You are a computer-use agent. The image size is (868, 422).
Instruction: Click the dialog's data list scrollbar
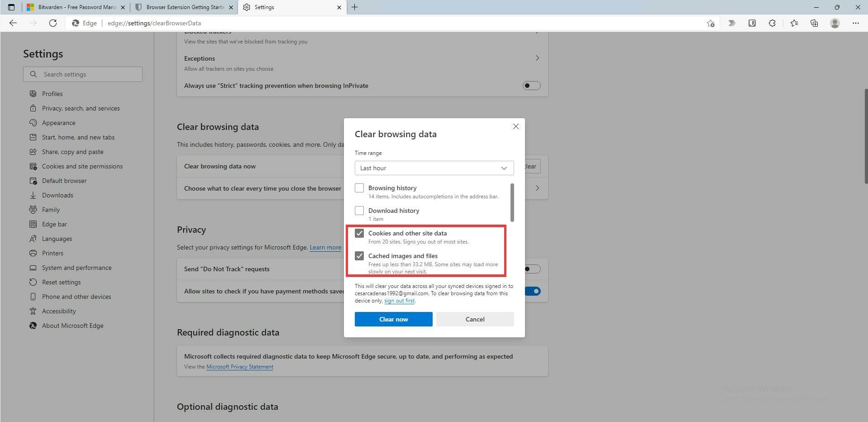coord(512,202)
